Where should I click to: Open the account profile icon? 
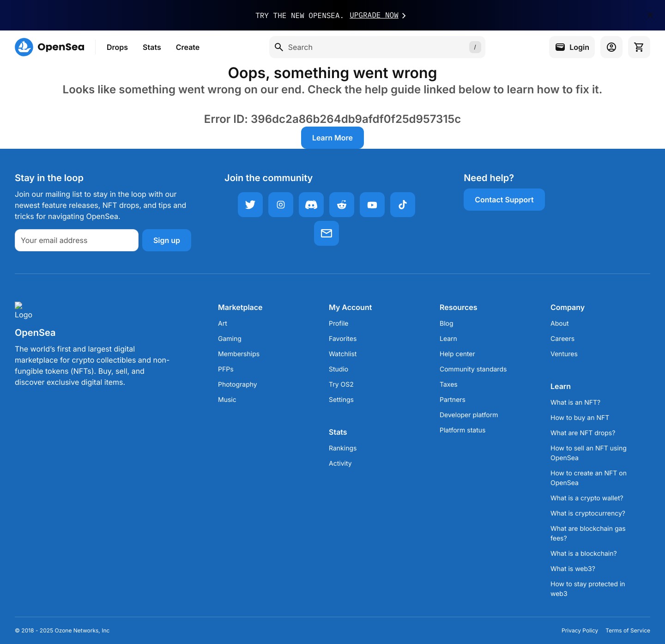click(611, 47)
